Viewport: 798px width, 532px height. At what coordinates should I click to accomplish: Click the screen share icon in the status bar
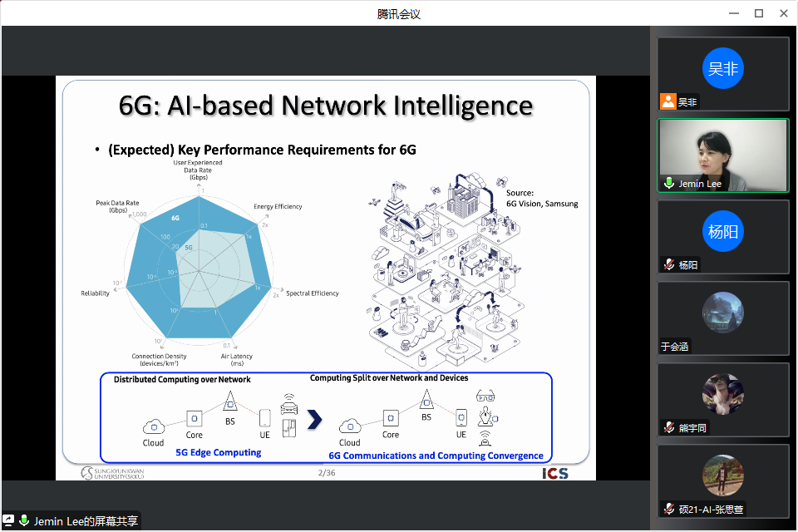pos(8,521)
